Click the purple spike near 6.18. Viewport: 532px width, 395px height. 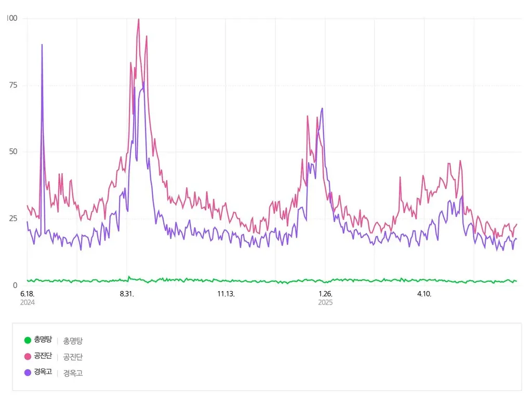[42, 45]
